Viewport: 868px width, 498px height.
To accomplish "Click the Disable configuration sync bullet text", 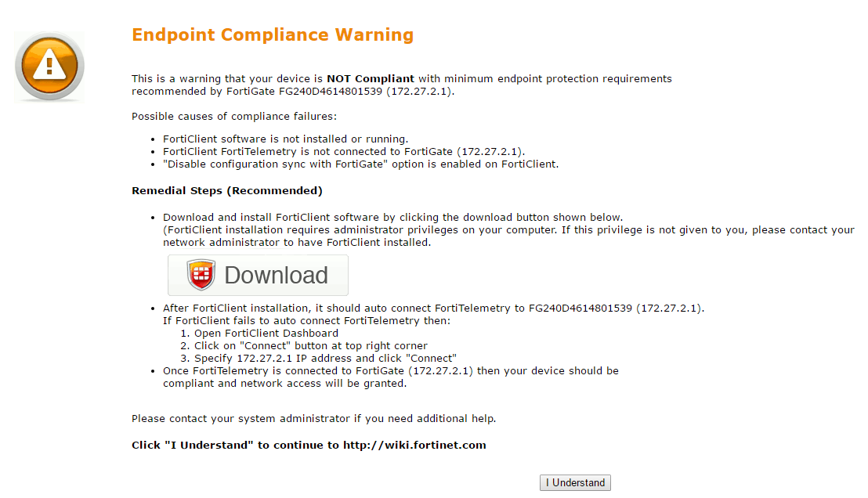I will pyautogui.click(x=360, y=164).
